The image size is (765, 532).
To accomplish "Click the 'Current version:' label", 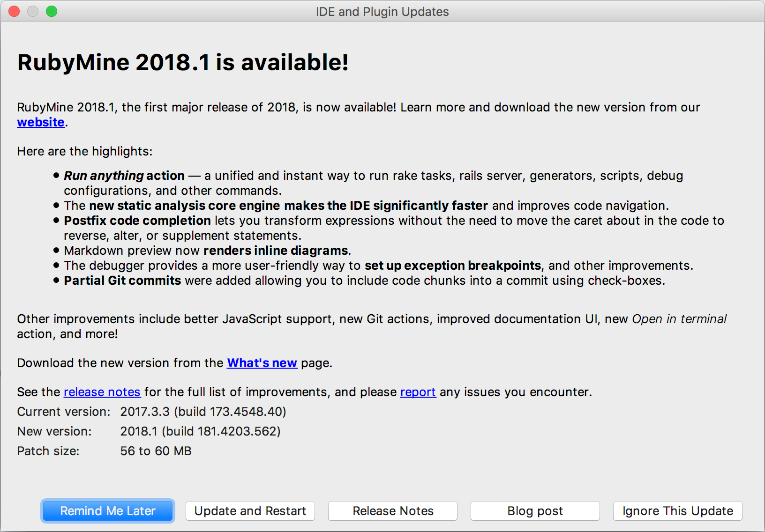I will pos(64,412).
